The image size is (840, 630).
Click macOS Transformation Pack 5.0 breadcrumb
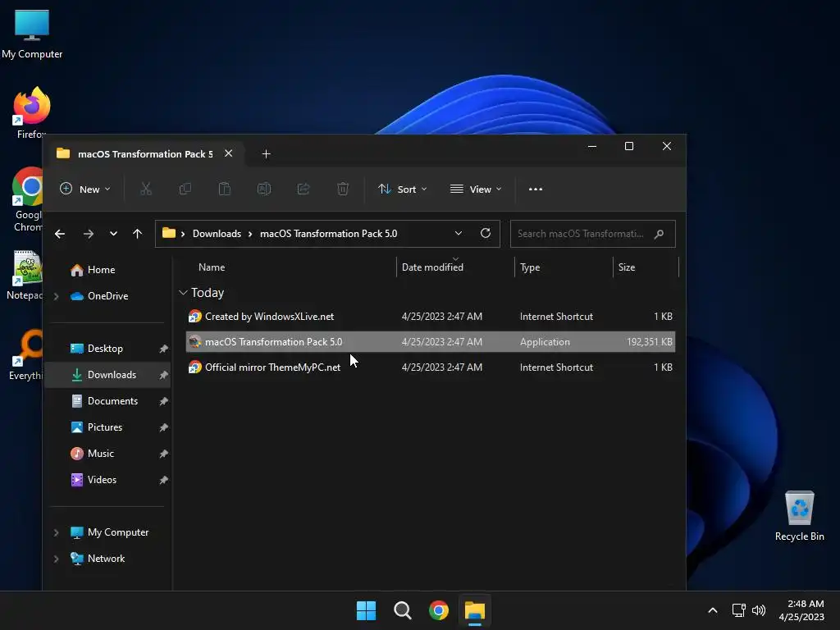click(328, 234)
